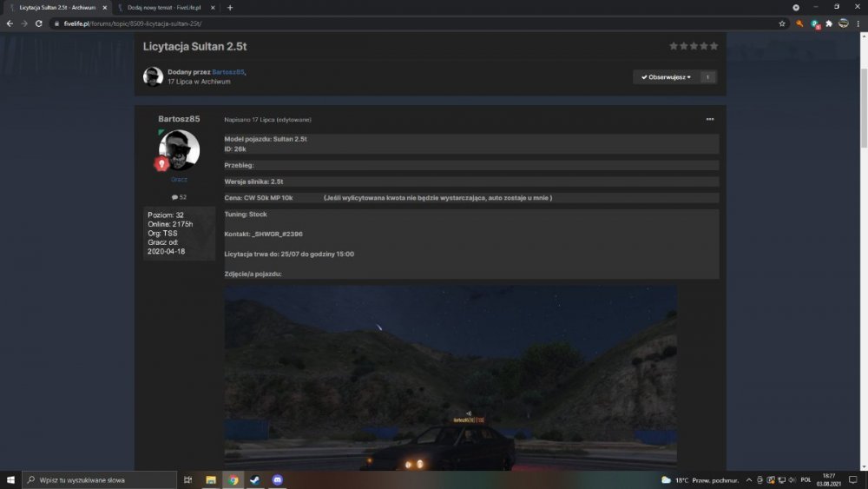
Task: Open the new tab plus button
Action: coord(230,8)
